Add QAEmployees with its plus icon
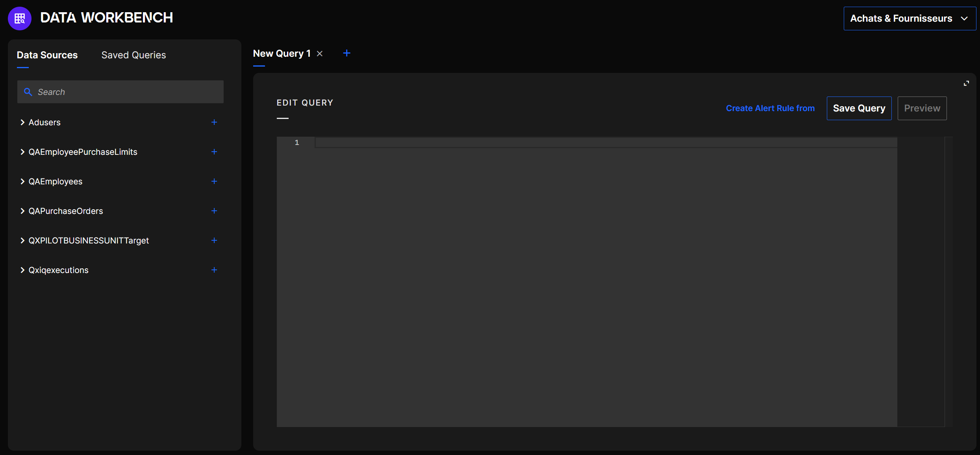 click(x=214, y=181)
